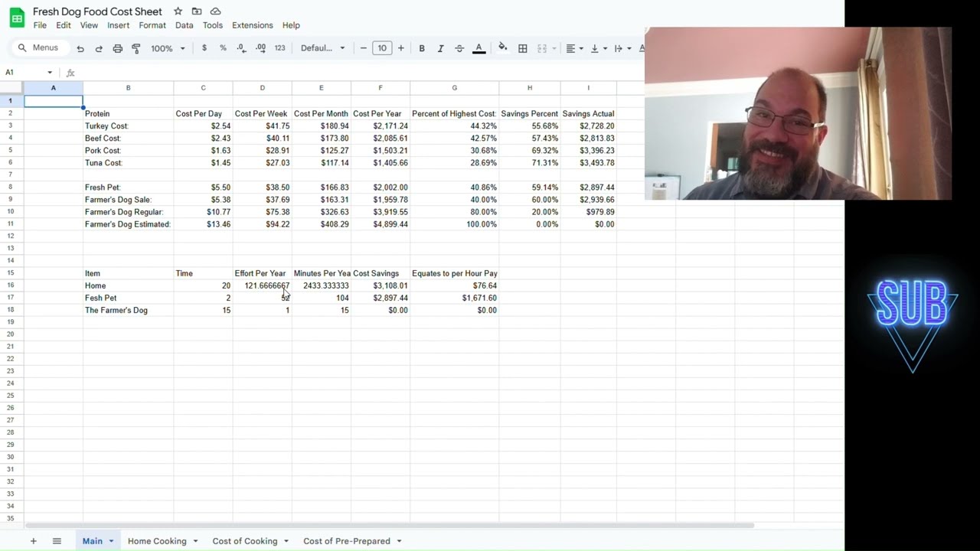Toggle italic formatting
This screenshot has height=551, width=980.
(440, 48)
